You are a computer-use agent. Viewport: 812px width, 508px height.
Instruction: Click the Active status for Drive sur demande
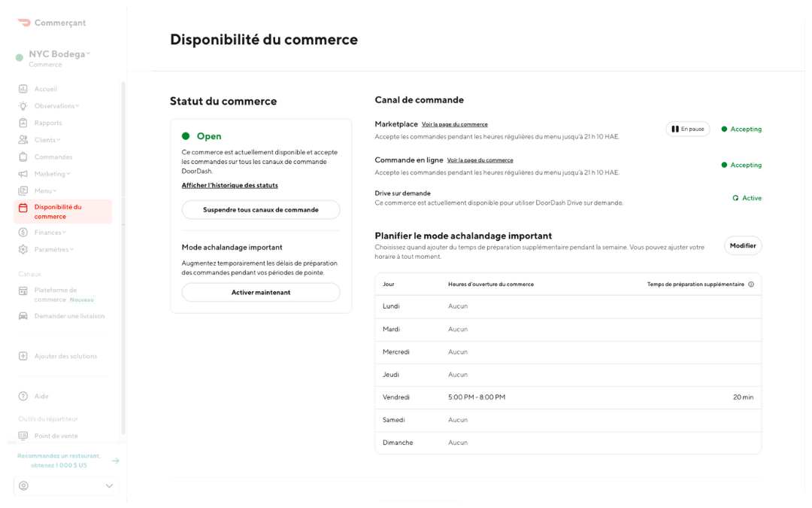tap(746, 198)
